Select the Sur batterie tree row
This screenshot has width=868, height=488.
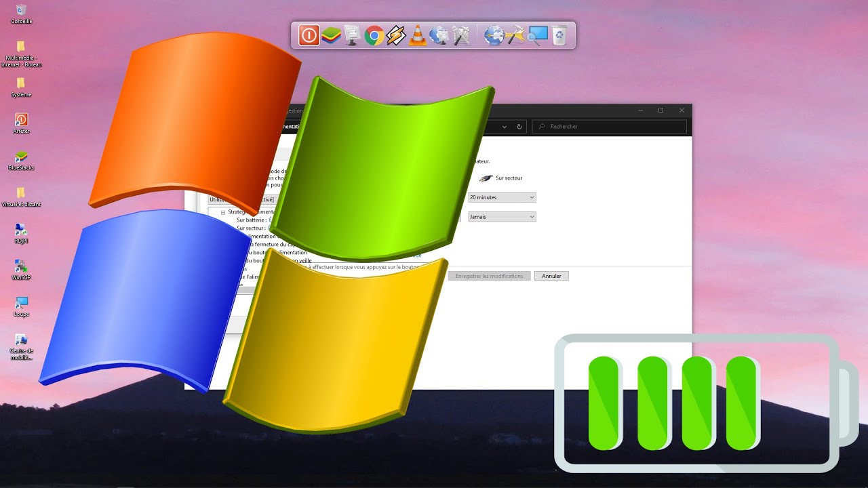point(254,220)
